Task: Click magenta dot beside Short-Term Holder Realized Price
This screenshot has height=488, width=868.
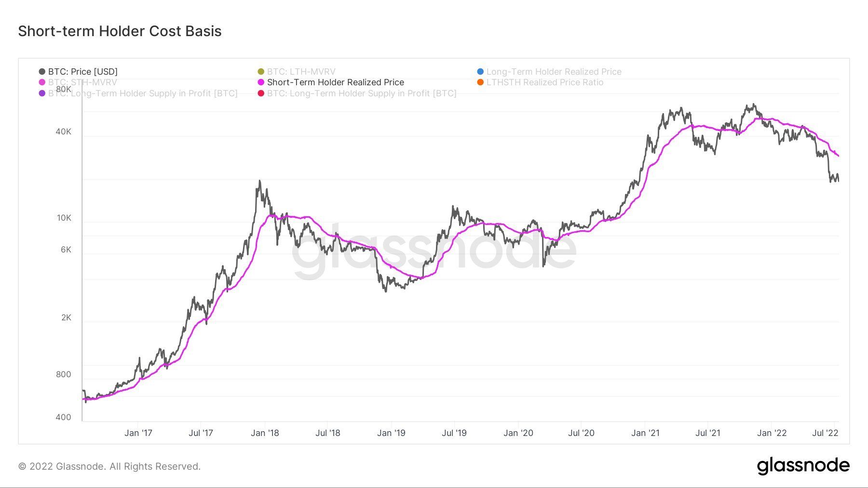Action: pos(261,82)
